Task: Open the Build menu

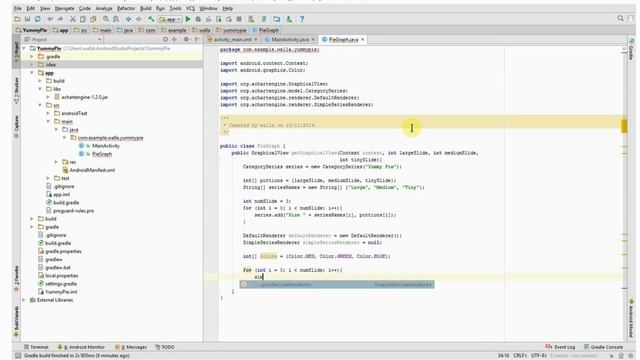Action: [145, 8]
